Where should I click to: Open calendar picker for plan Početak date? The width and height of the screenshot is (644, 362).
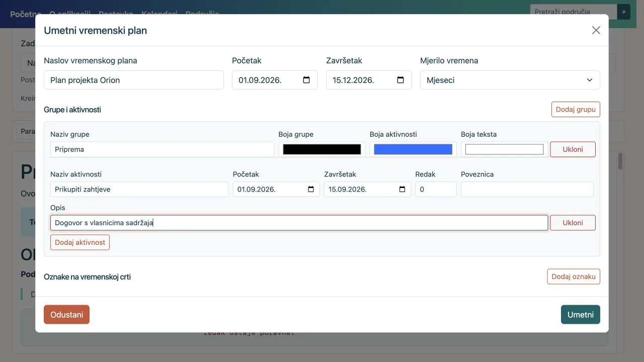click(x=306, y=80)
